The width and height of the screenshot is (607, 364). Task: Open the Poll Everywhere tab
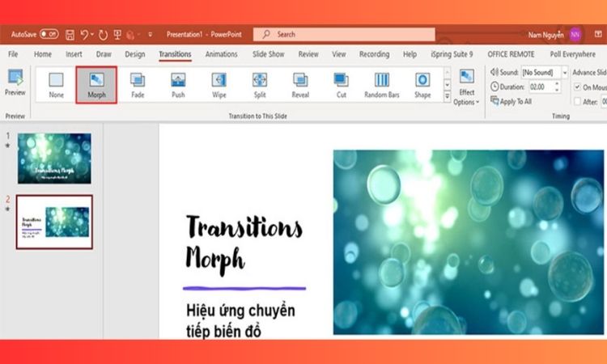pos(572,54)
